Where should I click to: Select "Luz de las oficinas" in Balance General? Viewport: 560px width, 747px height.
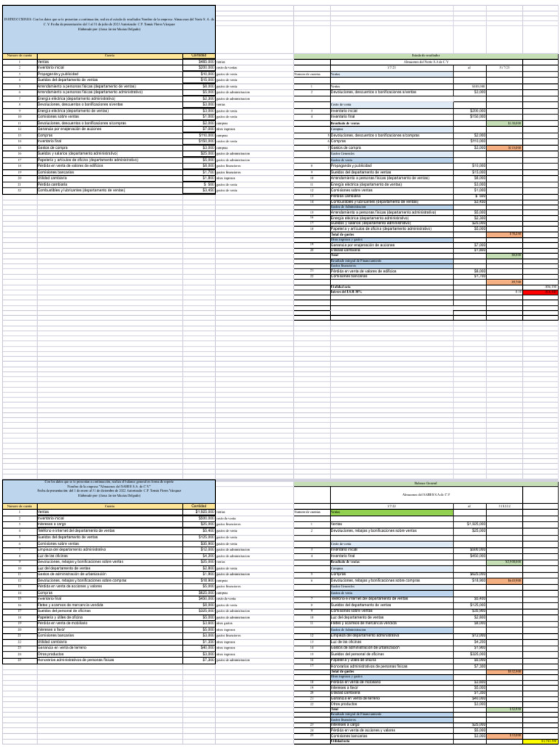[347, 641]
